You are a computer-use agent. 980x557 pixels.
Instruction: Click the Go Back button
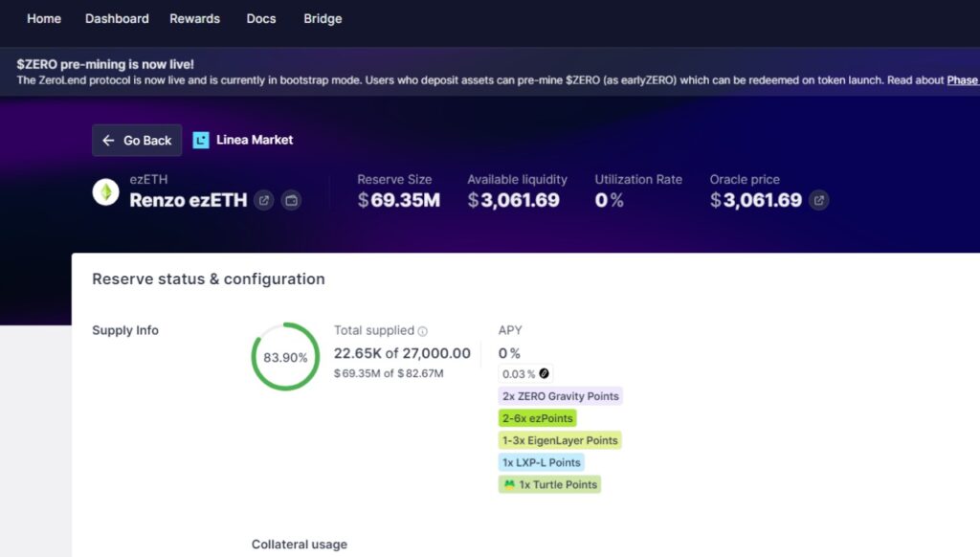(x=137, y=140)
